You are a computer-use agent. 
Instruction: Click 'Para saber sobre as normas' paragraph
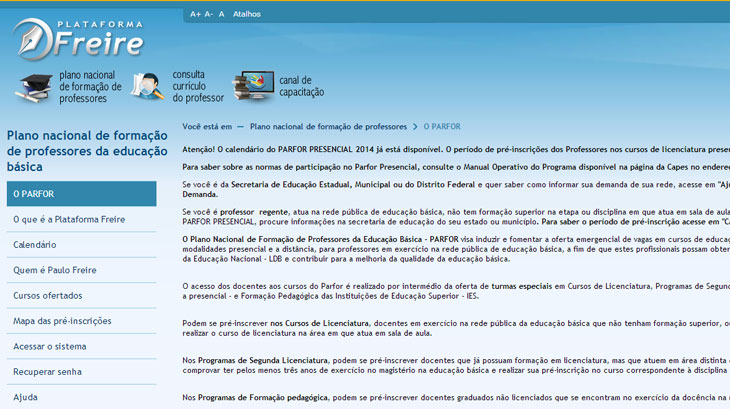pyautogui.click(x=456, y=167)
